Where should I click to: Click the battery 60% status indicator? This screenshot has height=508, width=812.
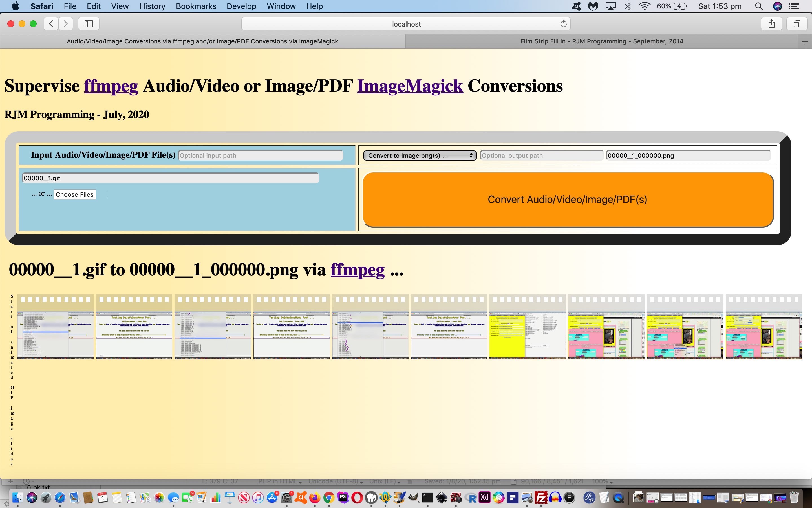[672, 6]
